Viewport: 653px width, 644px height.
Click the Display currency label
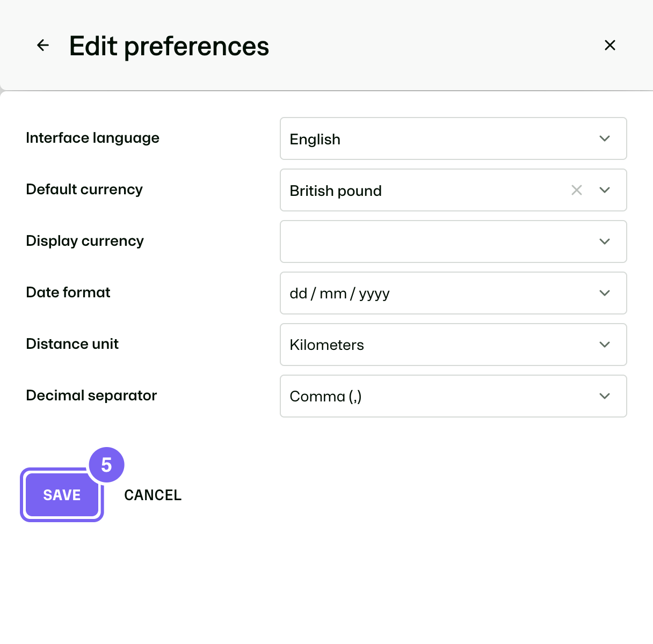pos(85,241)
